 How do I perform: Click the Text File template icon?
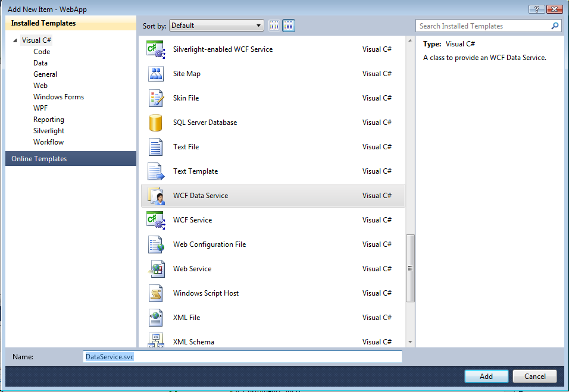tap(156, 147)
